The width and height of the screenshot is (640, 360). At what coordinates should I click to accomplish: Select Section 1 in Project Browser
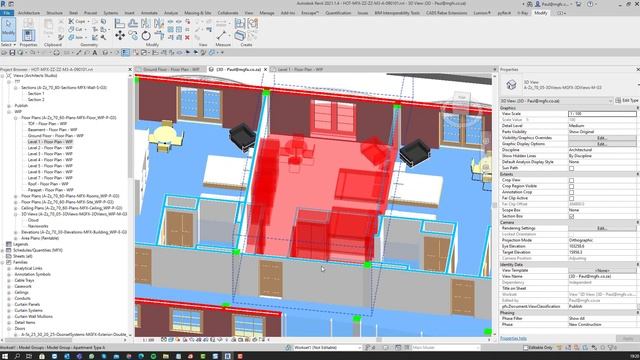pos(36,93)
